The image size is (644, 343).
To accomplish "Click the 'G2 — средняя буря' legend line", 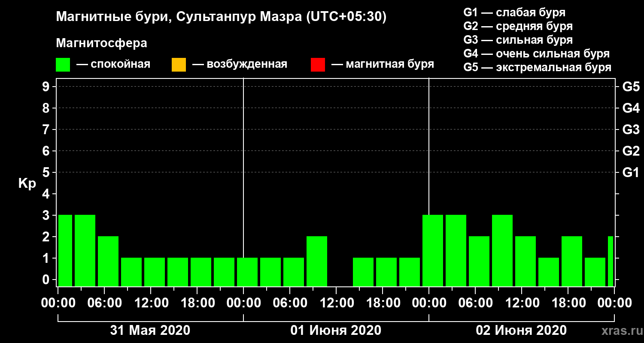I will click(x=518, y=26).
